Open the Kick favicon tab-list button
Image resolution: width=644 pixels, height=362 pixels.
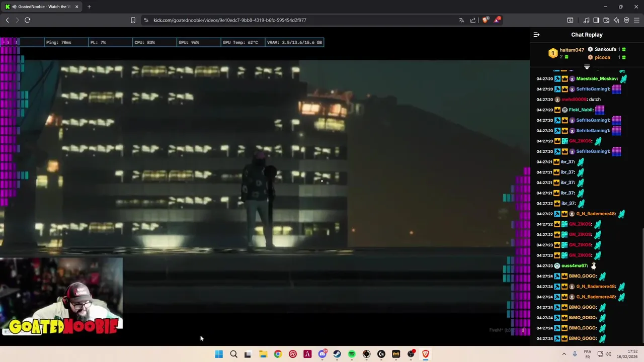click(x=7, y=7)
